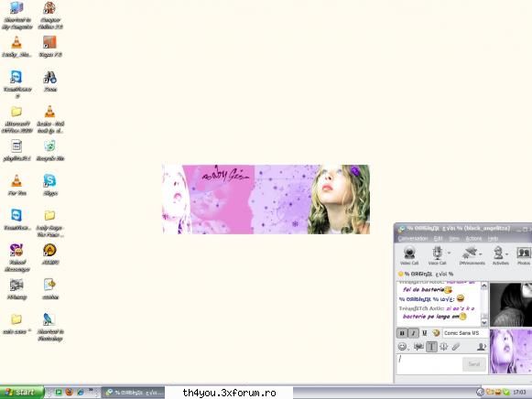Toggle bold text formatting
532x399 pixels.
[402, 333]
